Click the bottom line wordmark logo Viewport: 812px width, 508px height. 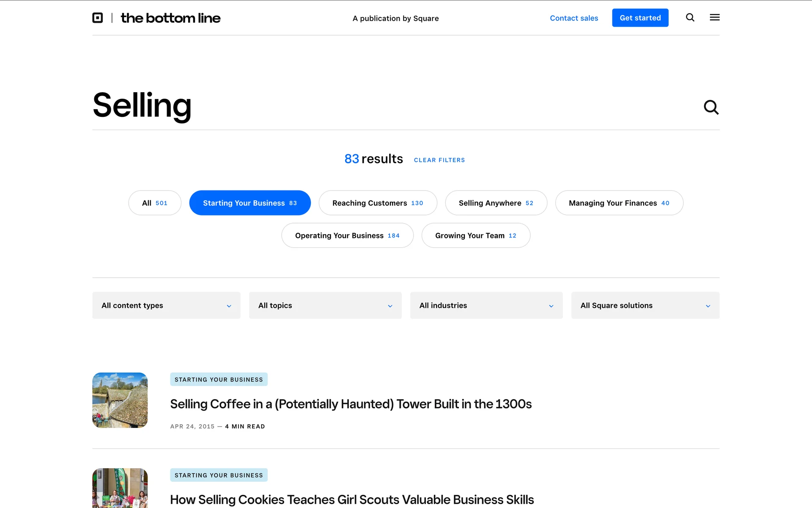(170, 18)
